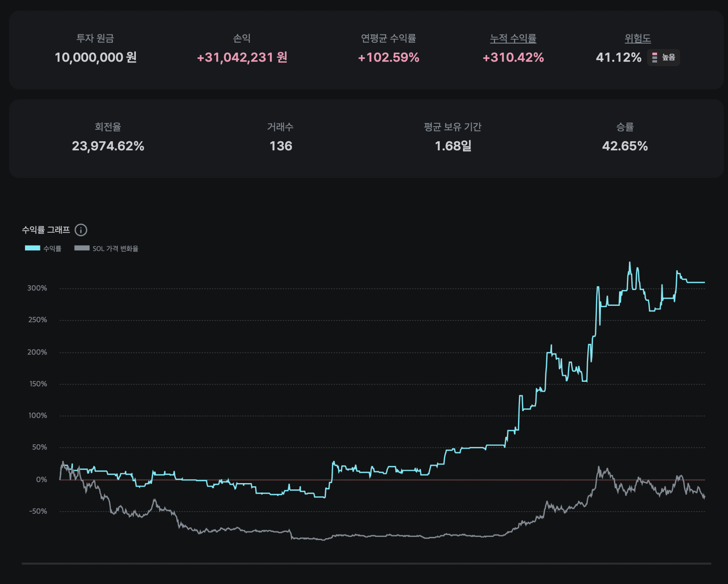This screenshot has width=728, height=584.
Task: Click the +31,042,231 원 profit figure
Action: point(242,57)
